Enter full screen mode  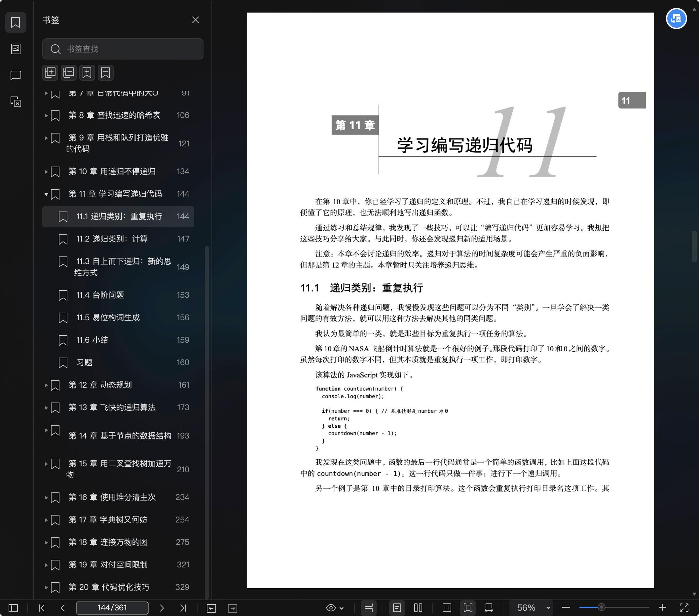click(x=684, y=608)
